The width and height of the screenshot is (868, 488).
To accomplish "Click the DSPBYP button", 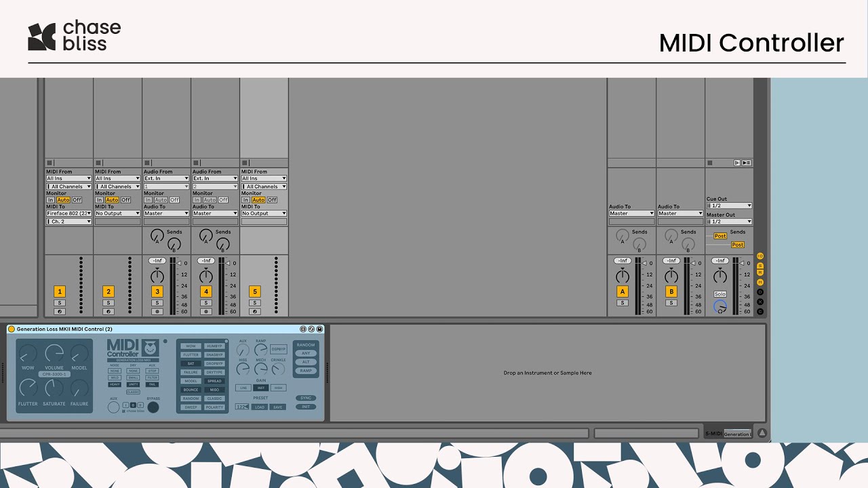I will click(x=278, y=349).
